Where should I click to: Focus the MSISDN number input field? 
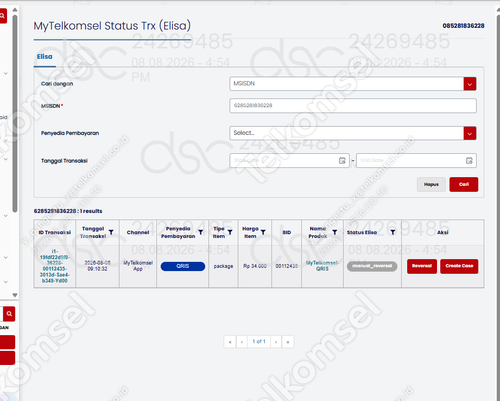pyautogui.click(x=353, y=106)
